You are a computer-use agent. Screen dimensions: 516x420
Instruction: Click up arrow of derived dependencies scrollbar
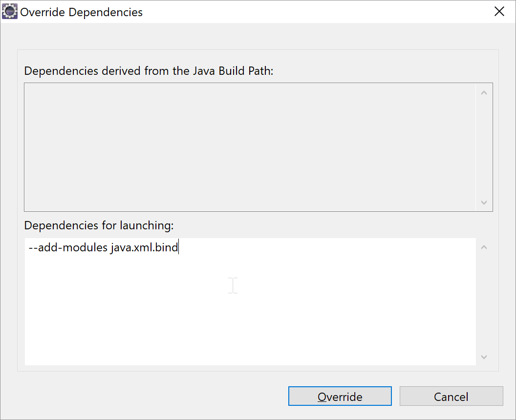tap(484, 93)
